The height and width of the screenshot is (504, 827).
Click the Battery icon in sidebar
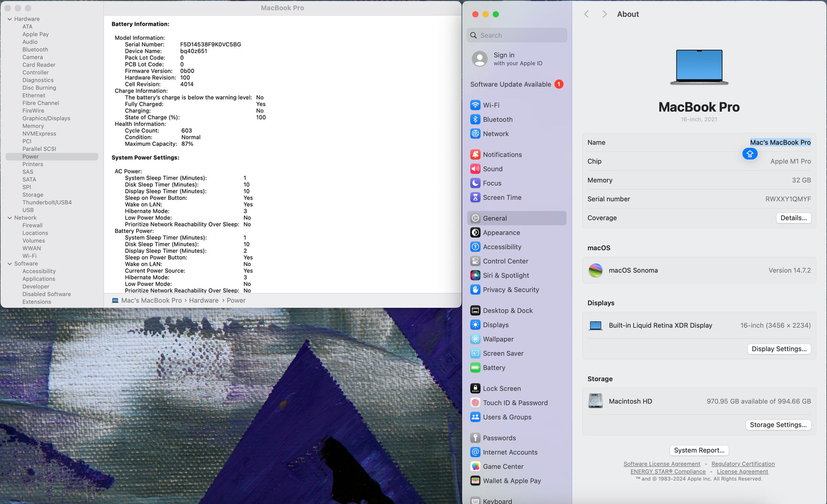475,368
